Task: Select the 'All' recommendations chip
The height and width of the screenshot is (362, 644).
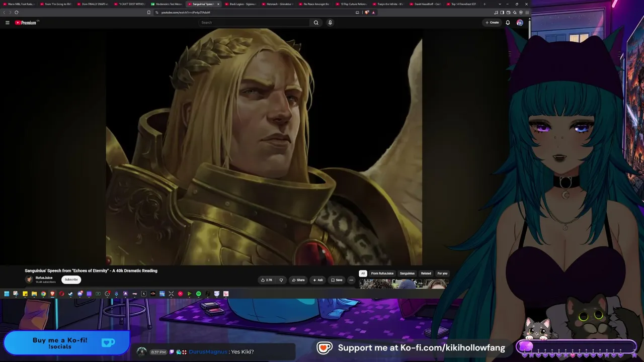Action: pos(363,274)
